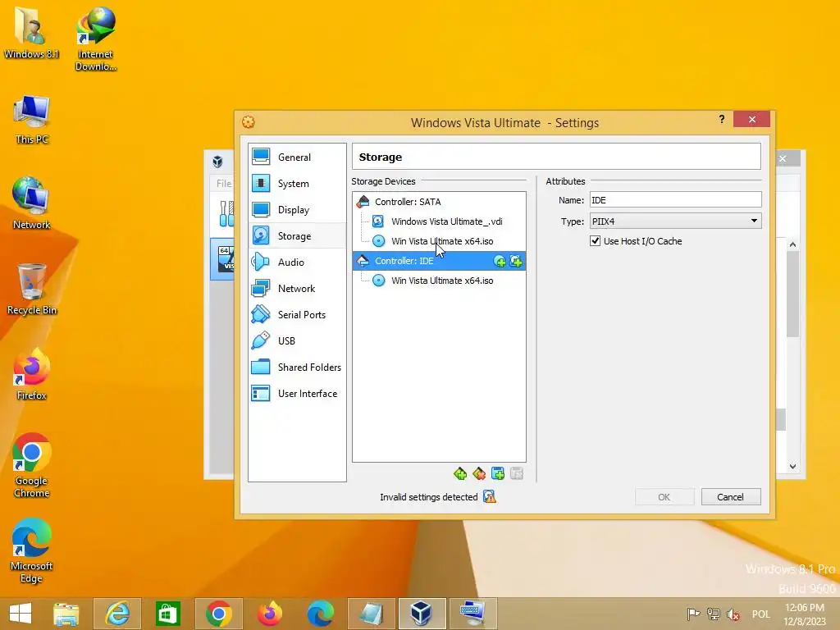Select Windows Vista Ultimate_.vdi disk

[439, 221]
